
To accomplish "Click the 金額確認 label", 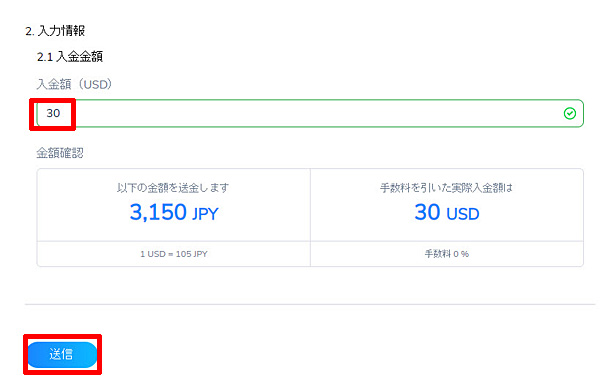I will click(60, 153).
